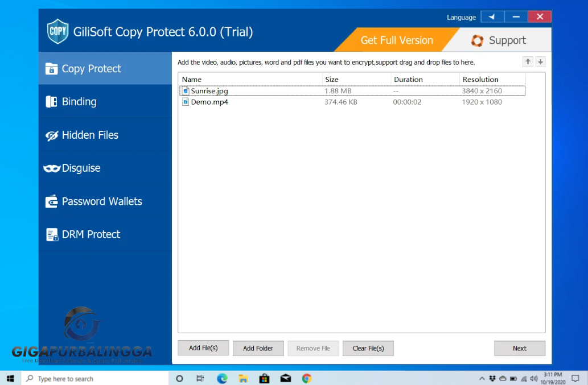Viewport: 588px width, 385px height.
Task: Click the Demo.mp4 file icon
Action: [185, 102]
